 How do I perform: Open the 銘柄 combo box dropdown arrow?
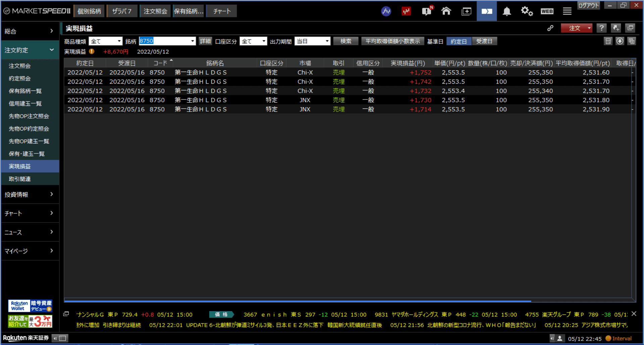coord(193,41)
